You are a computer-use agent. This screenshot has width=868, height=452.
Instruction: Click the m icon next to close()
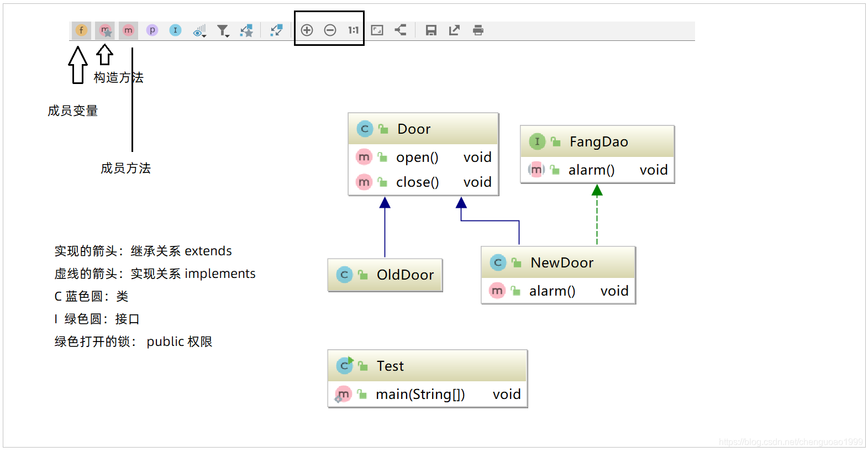(x=364, y=182)
